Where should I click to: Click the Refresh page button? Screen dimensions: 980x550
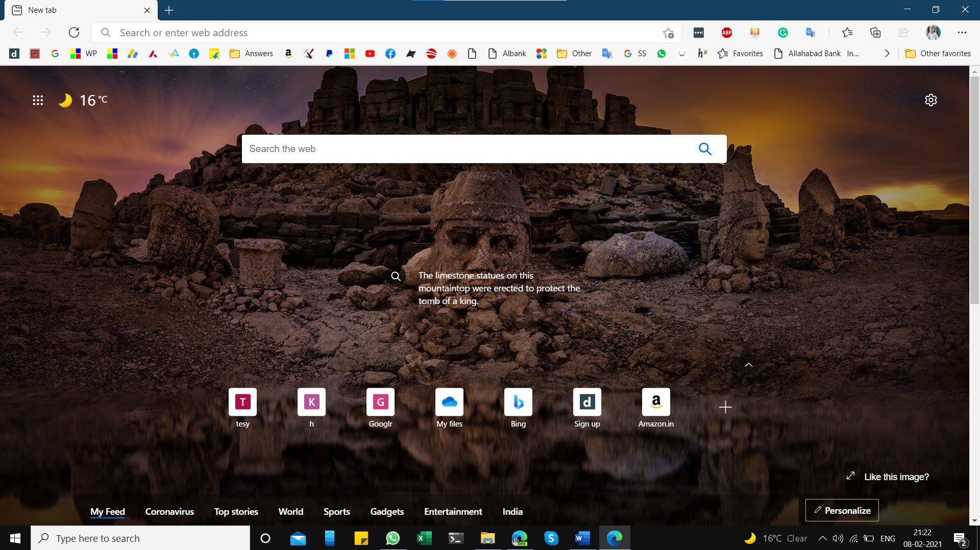(74, 33)
